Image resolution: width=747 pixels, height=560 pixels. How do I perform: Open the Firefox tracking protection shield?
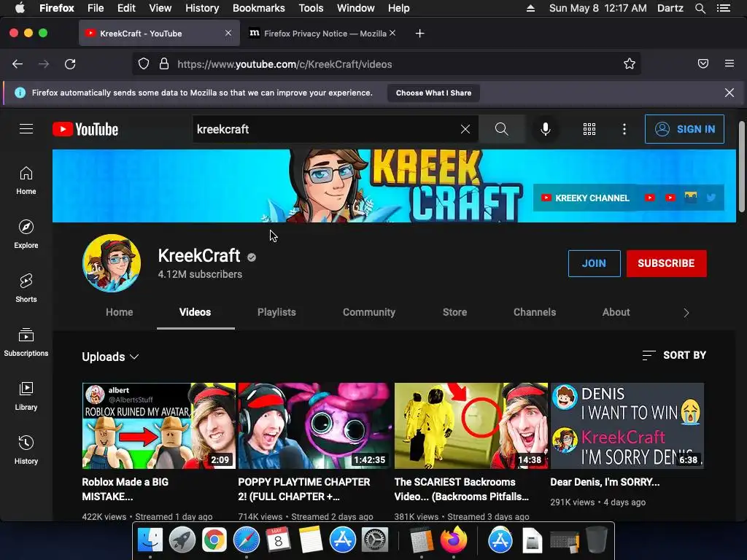[x=144, y=64]
